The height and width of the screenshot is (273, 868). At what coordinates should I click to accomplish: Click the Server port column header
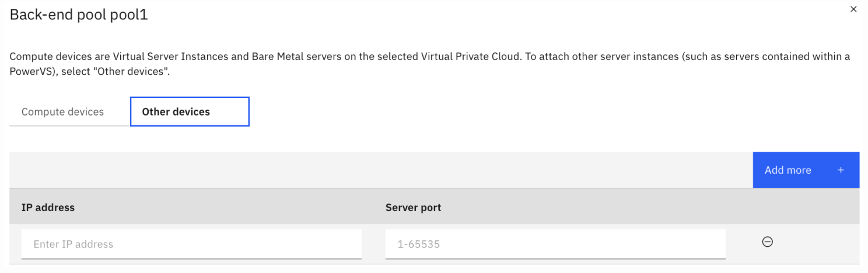[413, 207]
